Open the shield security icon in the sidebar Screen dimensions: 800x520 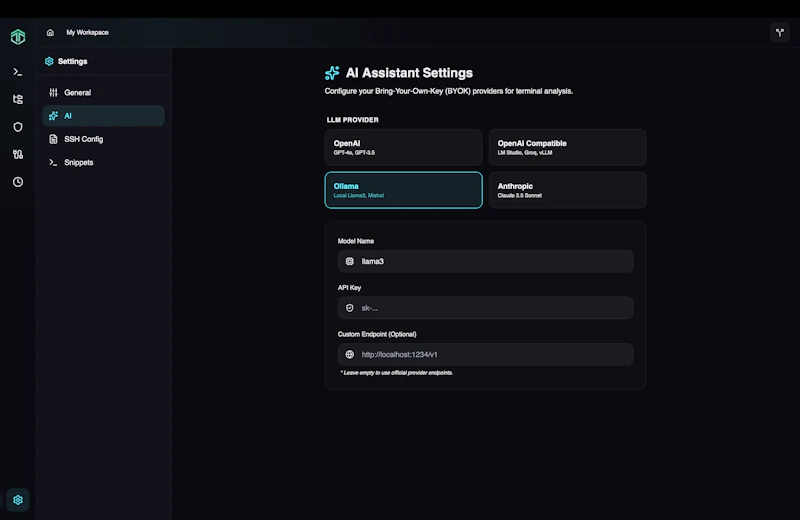[18, 127]
